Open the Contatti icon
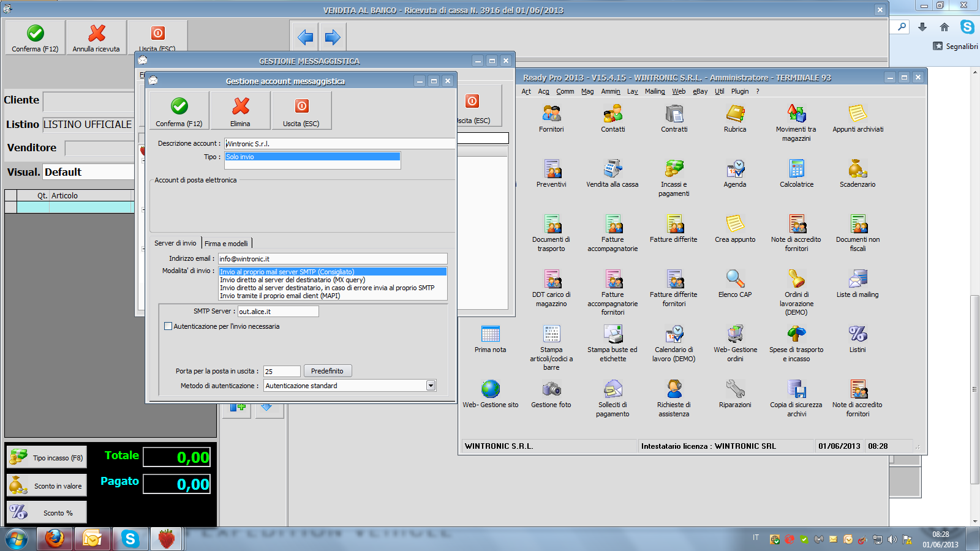The width and height of the screenshot is (980, 551). coord(612,119)
